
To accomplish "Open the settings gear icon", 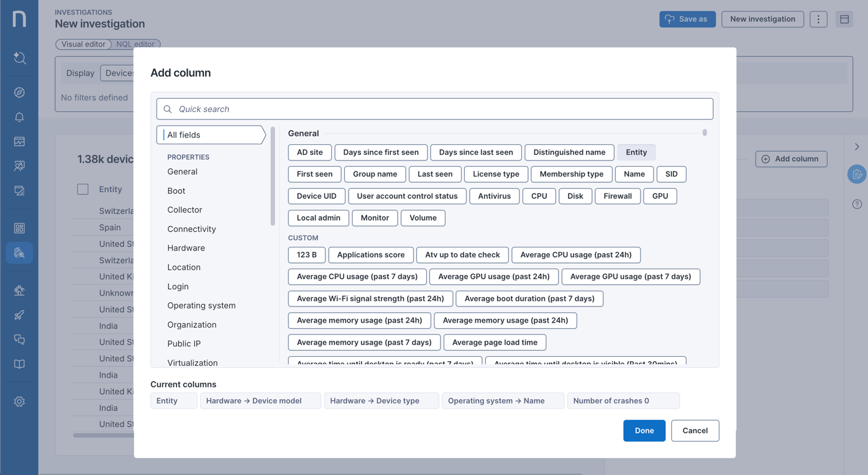I will (x=19, y=402).
